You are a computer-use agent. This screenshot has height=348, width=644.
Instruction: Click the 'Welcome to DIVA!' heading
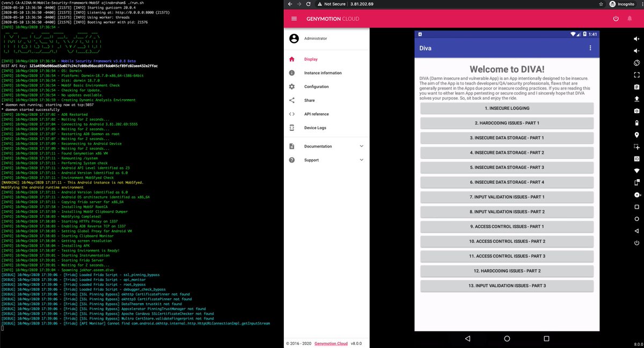tap(507, 69)
